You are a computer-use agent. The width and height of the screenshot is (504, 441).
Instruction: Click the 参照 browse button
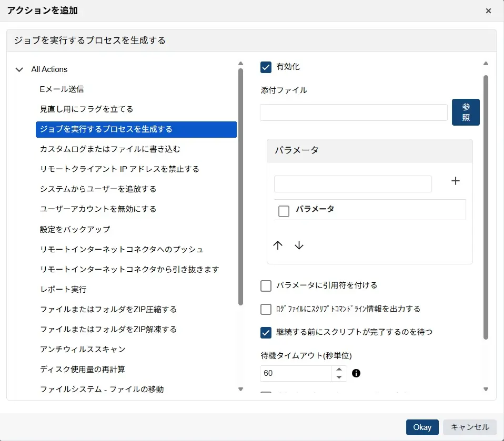click(466, 112)
